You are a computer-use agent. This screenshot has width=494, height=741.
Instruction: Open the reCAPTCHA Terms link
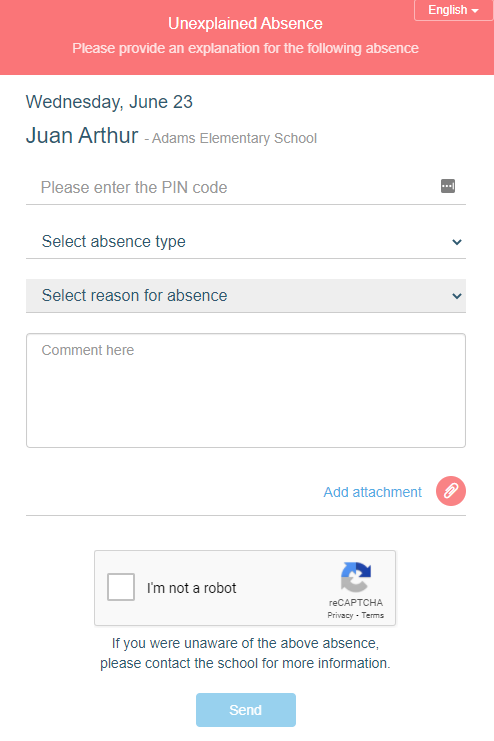(x=373, y=615)
